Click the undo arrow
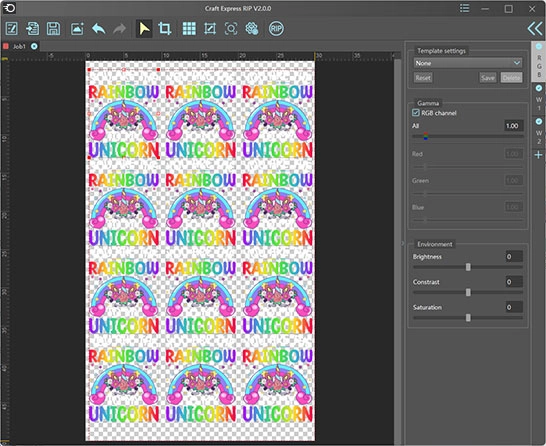 click(x=99, y=29)
